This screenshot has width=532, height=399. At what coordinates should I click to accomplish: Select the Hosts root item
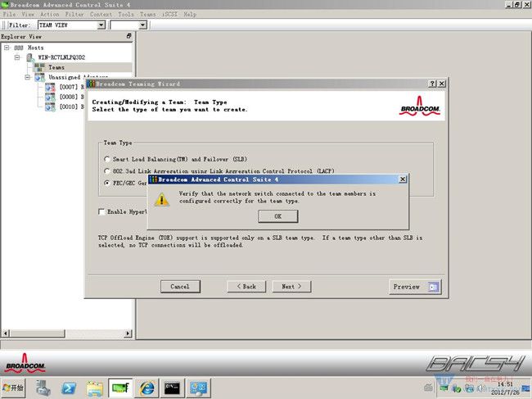(36, 48)
